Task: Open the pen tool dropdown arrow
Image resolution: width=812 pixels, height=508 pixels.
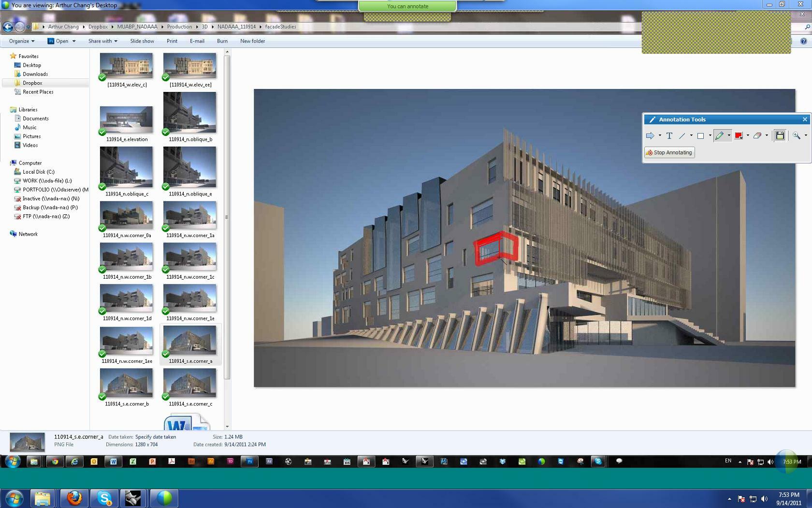Action: [729, 136]
